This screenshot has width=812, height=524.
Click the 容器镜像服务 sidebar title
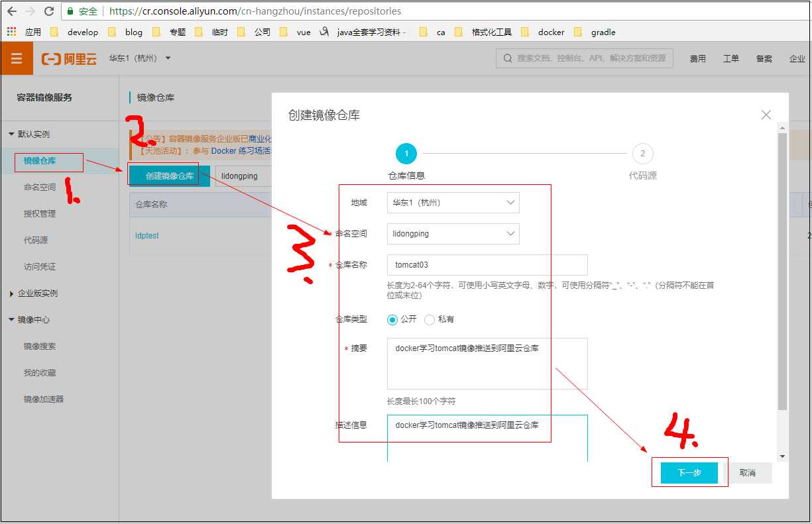44,97
